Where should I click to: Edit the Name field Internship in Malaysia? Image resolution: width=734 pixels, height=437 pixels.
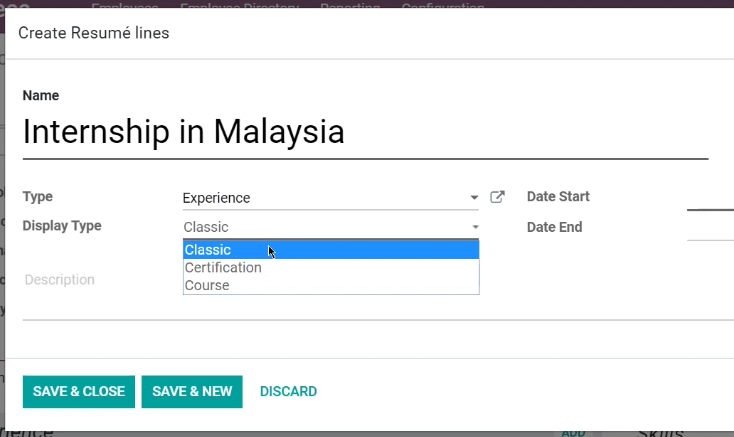click(x=365, y=133)
